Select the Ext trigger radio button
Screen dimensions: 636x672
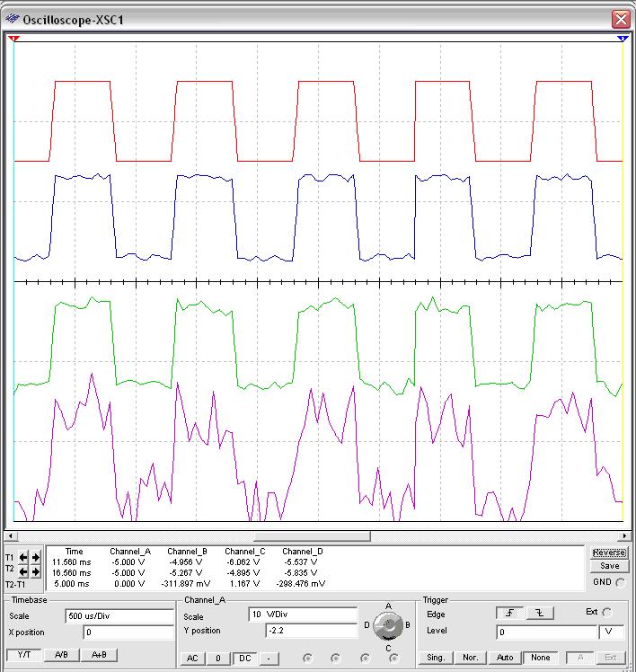(606, 613)
